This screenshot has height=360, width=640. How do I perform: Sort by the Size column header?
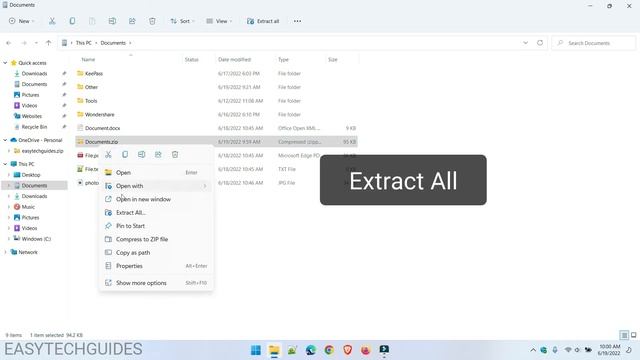(x=333, y=60)
